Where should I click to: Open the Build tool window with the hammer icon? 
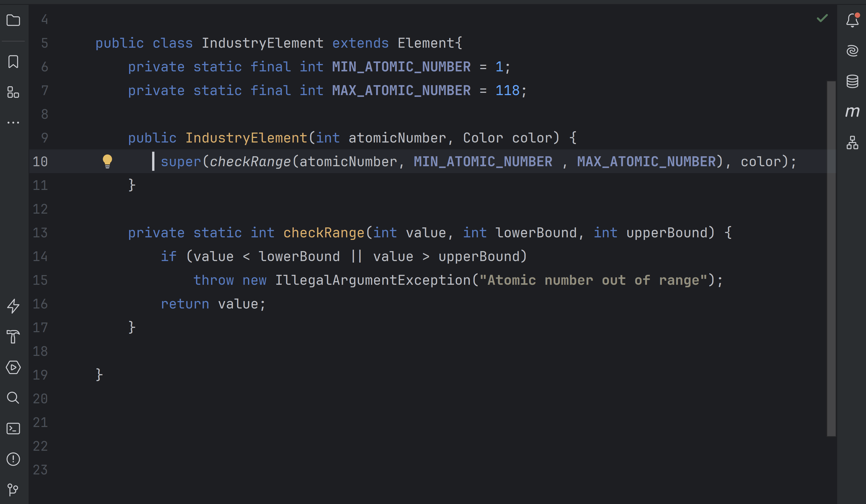point(14,337)
